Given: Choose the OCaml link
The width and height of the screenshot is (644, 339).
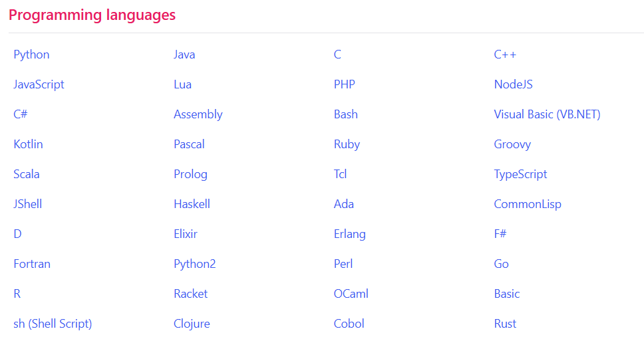Looking at the screenshot, I should [x=351, y=294].
